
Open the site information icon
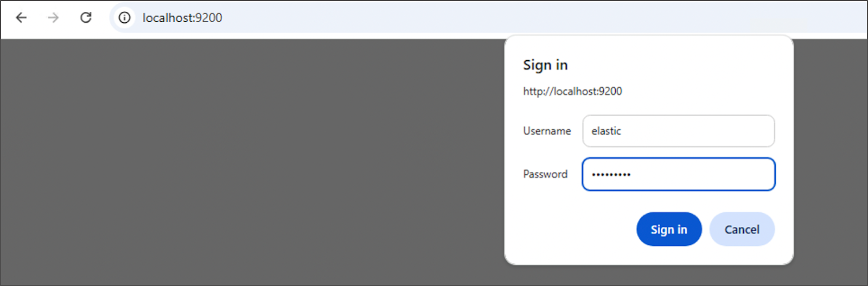coord(125,18)
